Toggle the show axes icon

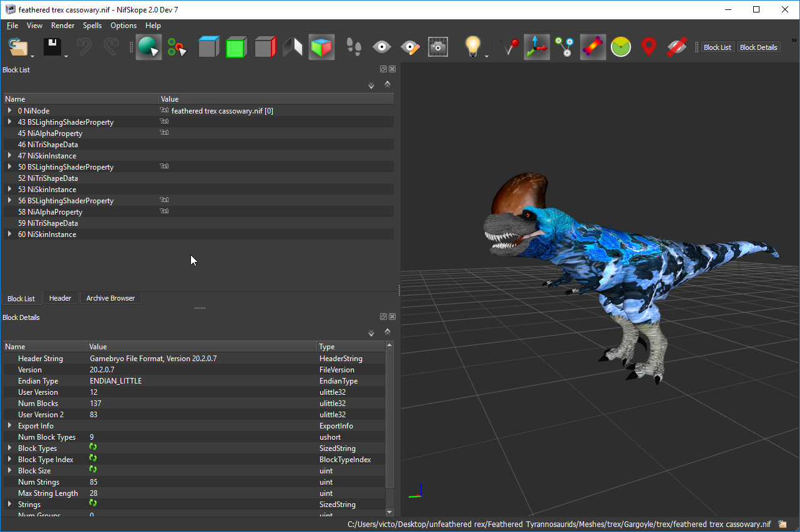(x=536, y=47)
